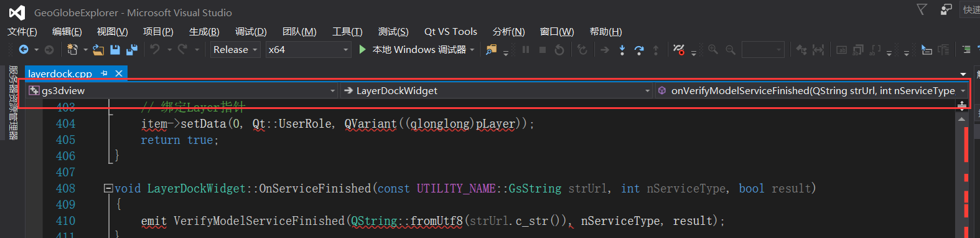Image resolution: width=980 pixels, height=238 pixels.
Task: Click the Navigate Backward arrow icon
Action: [24, 50]
